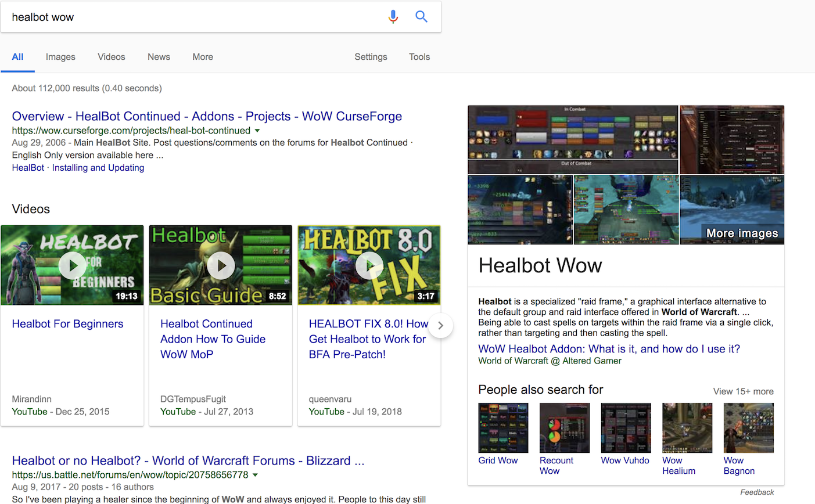Open the HealBot sitelink
The height and width of the screenshot is (504, 815).
(28, 168)
